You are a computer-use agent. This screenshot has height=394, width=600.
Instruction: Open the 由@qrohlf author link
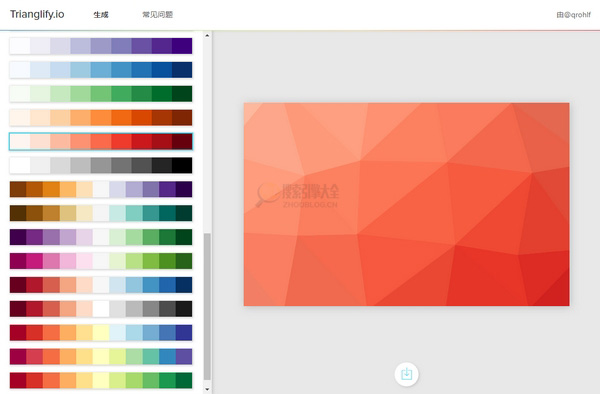pos(573,15)
